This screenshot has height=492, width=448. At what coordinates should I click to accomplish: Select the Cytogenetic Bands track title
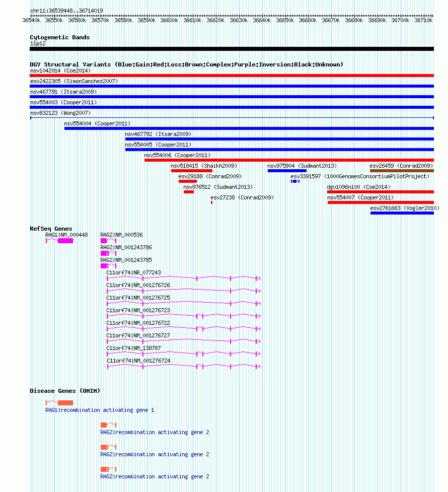click(59, 37)
